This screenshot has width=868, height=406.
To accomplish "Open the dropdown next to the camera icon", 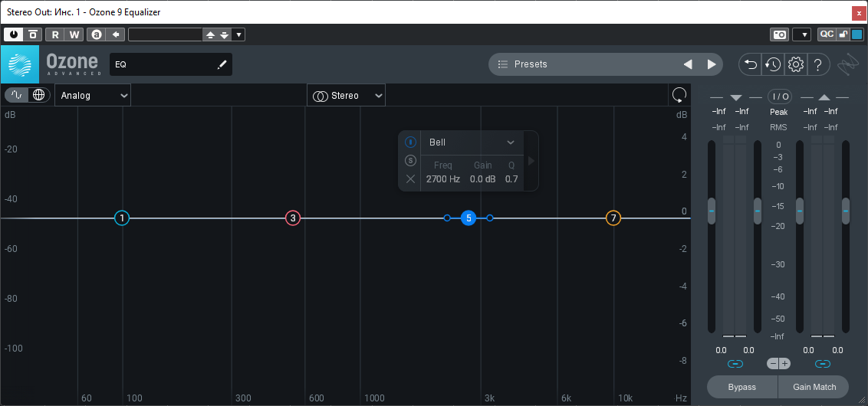I will 802,34.
